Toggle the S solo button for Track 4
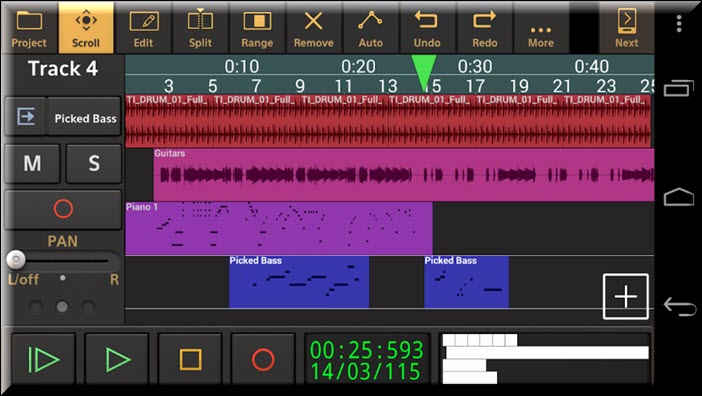Viewport: 702px width, 396px height. click(x=94, y=163)
